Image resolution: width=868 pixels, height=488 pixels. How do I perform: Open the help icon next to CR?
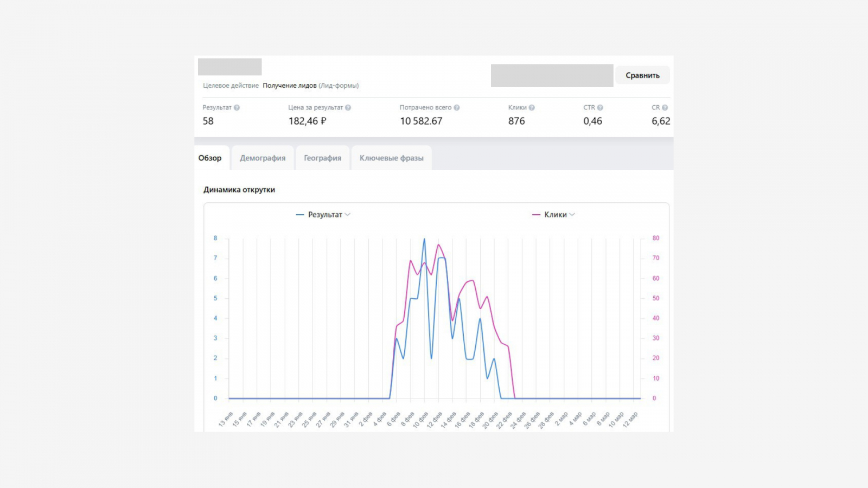(665, 108)
